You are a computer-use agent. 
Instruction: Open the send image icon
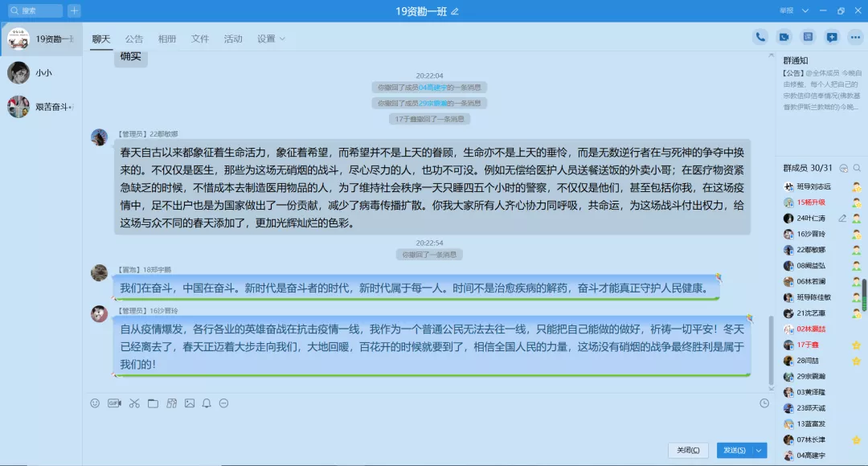coord(190,403)
